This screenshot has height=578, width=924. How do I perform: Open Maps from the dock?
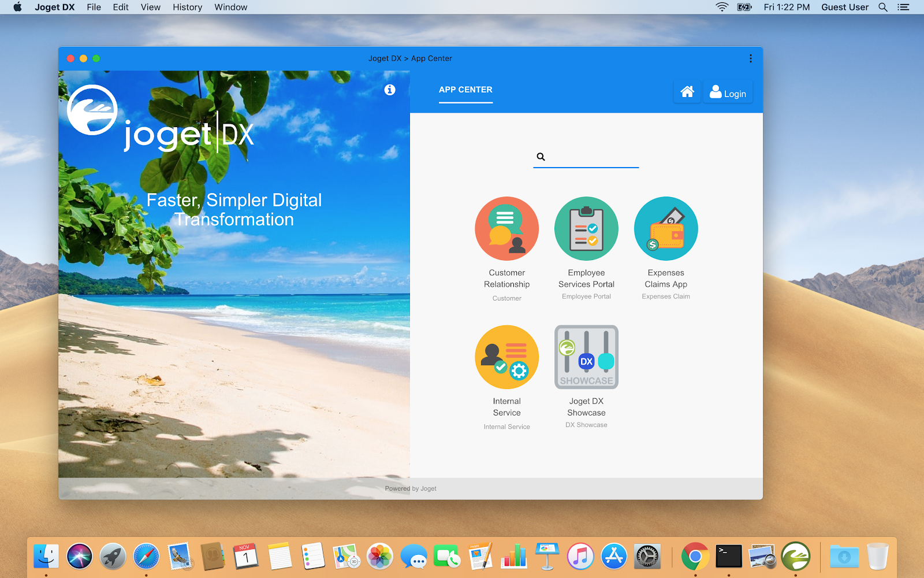346,557
